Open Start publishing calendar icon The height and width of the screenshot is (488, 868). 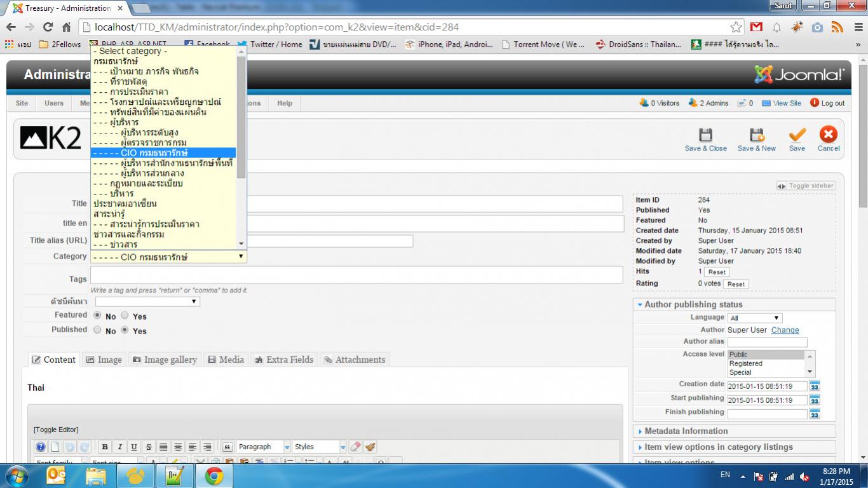coord(815,400)
